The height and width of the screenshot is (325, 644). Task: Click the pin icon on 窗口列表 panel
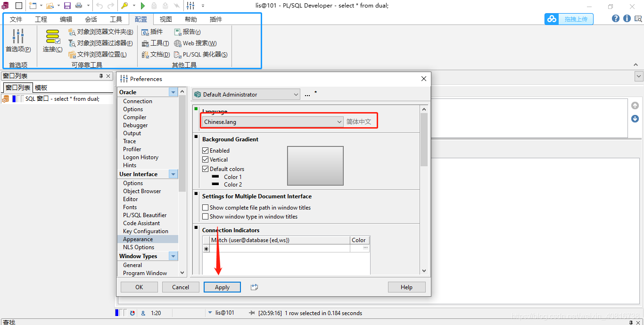pyautogui.click(x=101, y=76)
